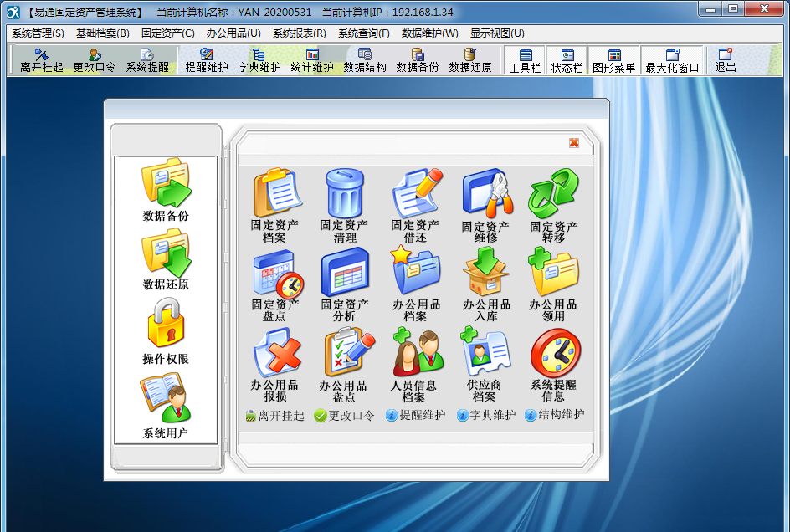This screenshot has height=532, width=790.
Task: Click 数据备份 in the left sidebar panel
Action: pyautogui.click(x=166, y=190)
